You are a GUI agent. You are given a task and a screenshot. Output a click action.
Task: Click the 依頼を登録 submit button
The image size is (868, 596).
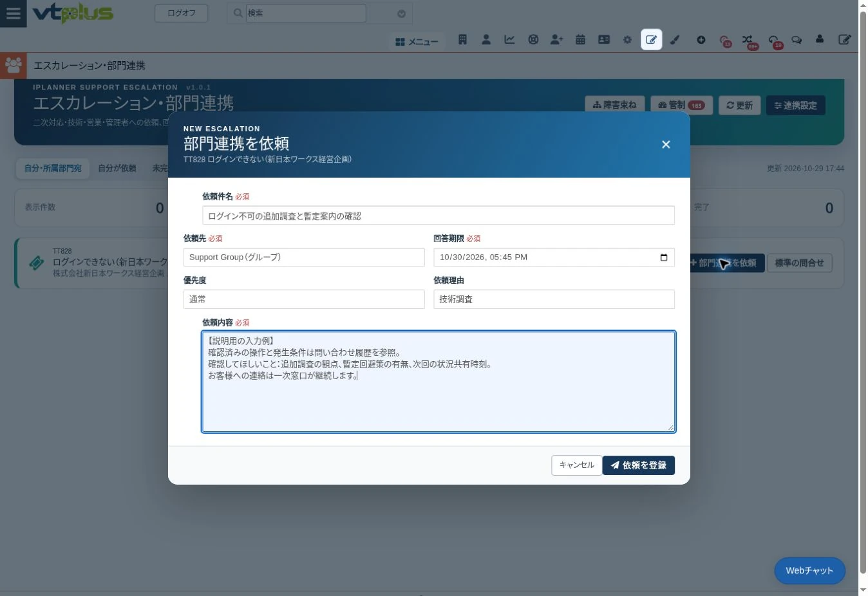pos(638,465)
